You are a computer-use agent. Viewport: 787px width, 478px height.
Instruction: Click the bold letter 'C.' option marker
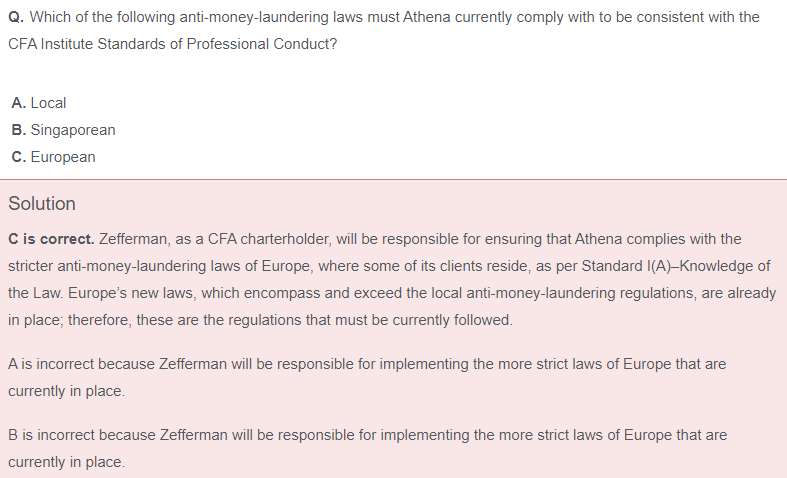click(x=19, y=157)
